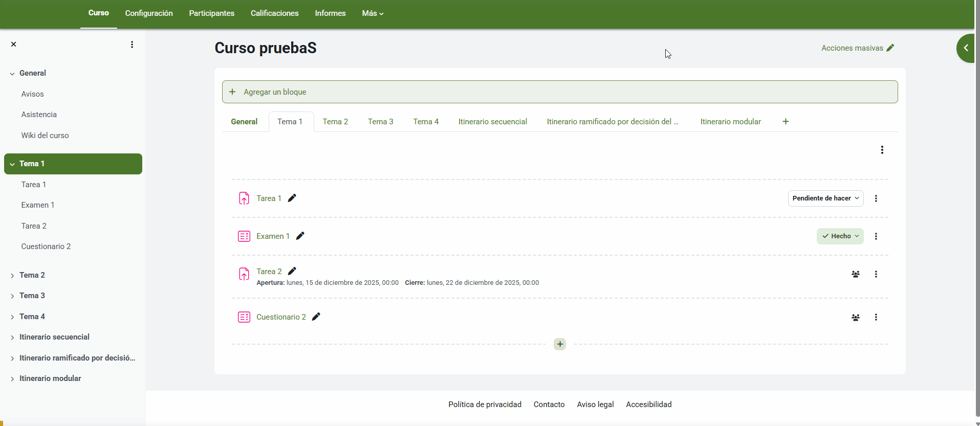This screenshot has width=980, height=426.
Task: Open Examen 1 actions menu
Action: [x=876, y=236]
